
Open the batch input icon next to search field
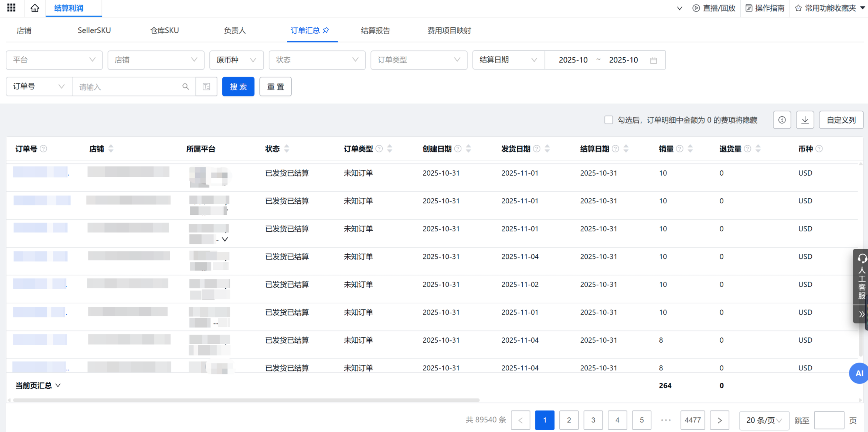[x=207, y=87]
